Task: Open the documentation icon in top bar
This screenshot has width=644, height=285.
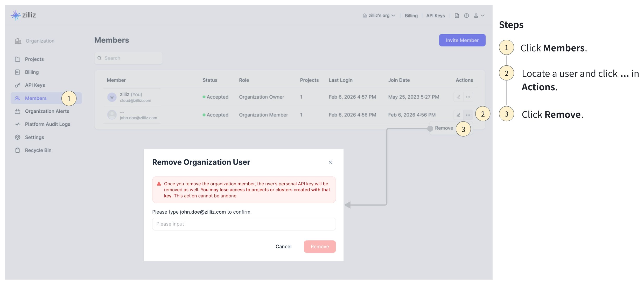Action: [457, 16]
